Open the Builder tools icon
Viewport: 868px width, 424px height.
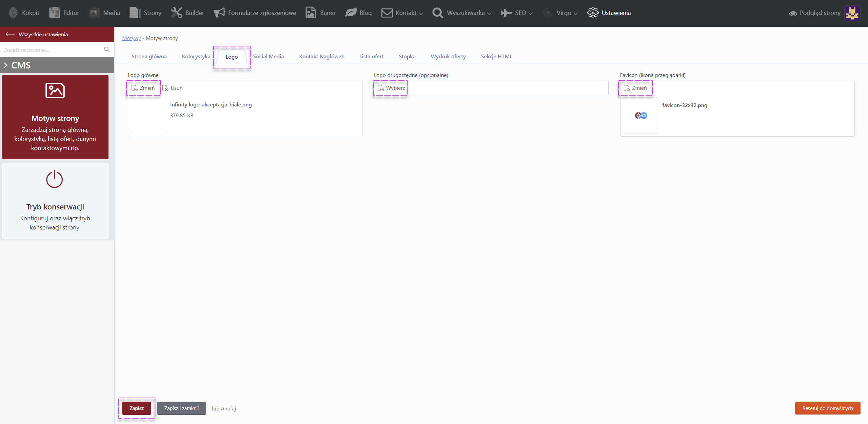pyautogui.click(x=176, y=13)
